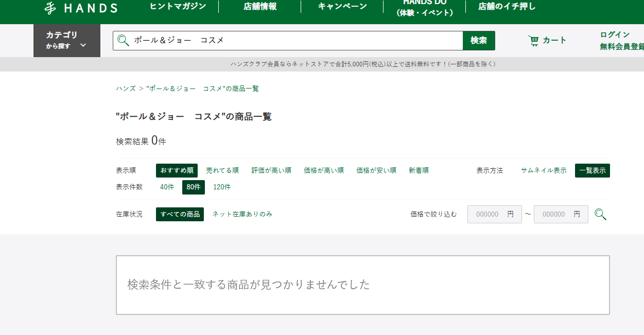This screenshot has height=335, width=644.
Task: Sort results by 売れてる順
Action: (x=222, y=171)
